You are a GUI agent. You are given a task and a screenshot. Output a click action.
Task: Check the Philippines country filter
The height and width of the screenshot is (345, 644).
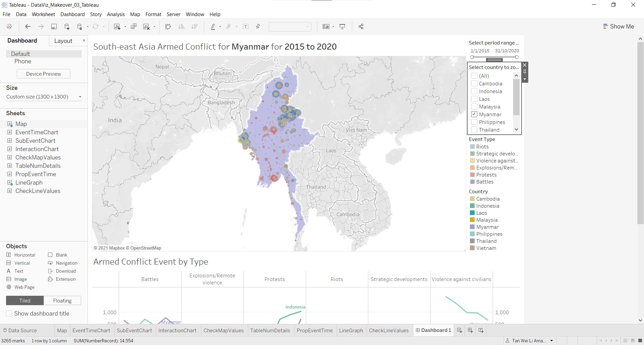(x=474, y=122)
